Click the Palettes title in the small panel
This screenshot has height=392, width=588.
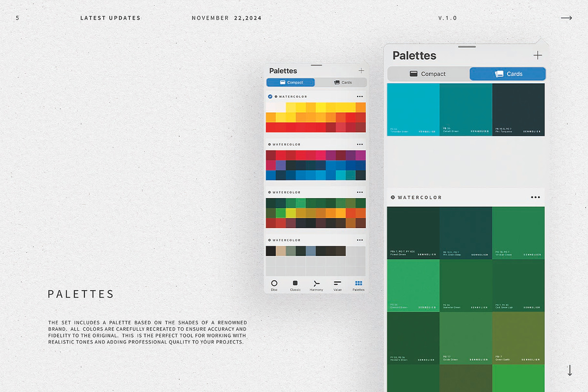point(283,71)
